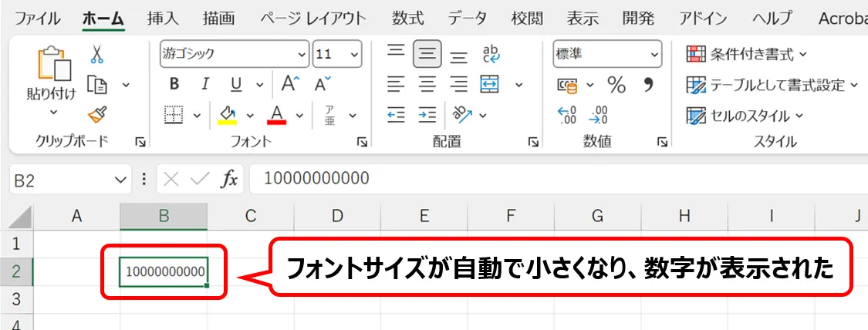The image size is (868, 330).
Task: Apply red font color A
Action: (x=276, y=115)
